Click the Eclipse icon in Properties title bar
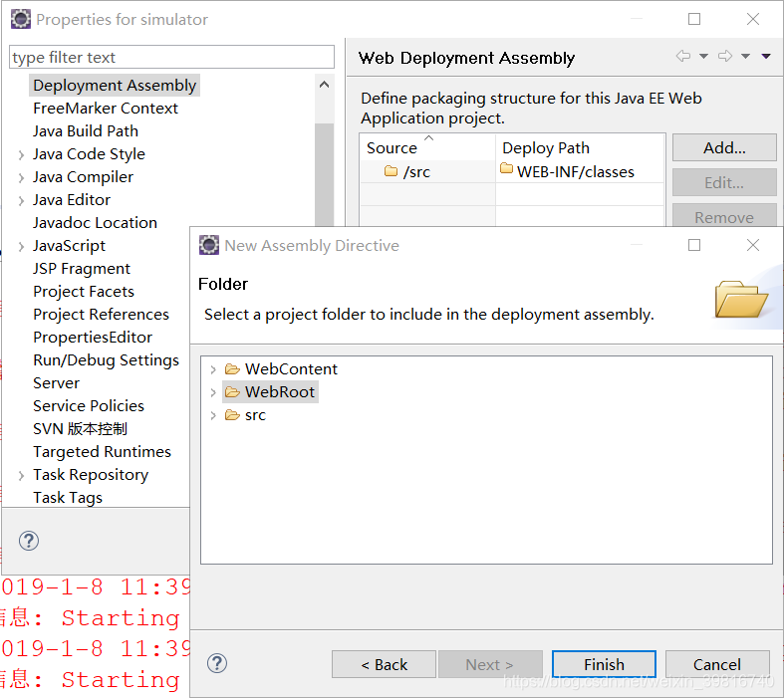 click(21, 19)
